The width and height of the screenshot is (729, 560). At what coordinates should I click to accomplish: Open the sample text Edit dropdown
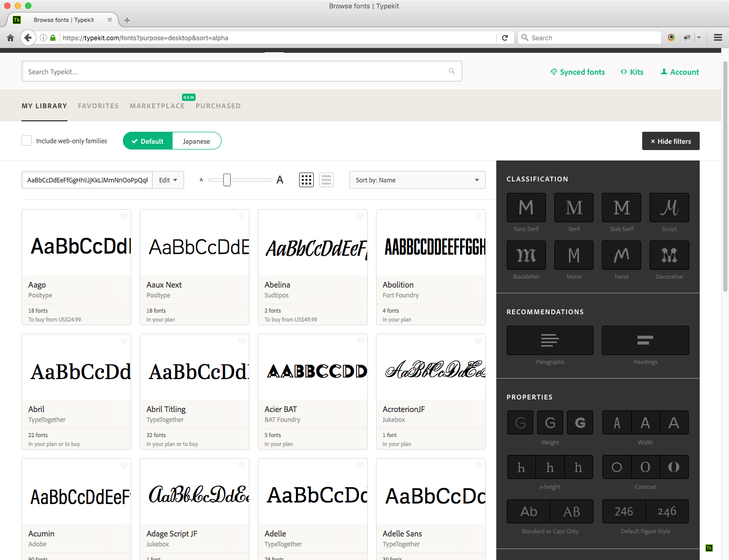[x=168, y=180]
